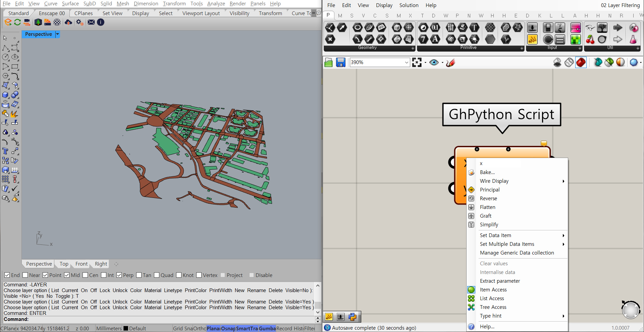Click the Enscape feedback envelope icon
Viewport: 644px width, 332px height.
tap(91, 22)
